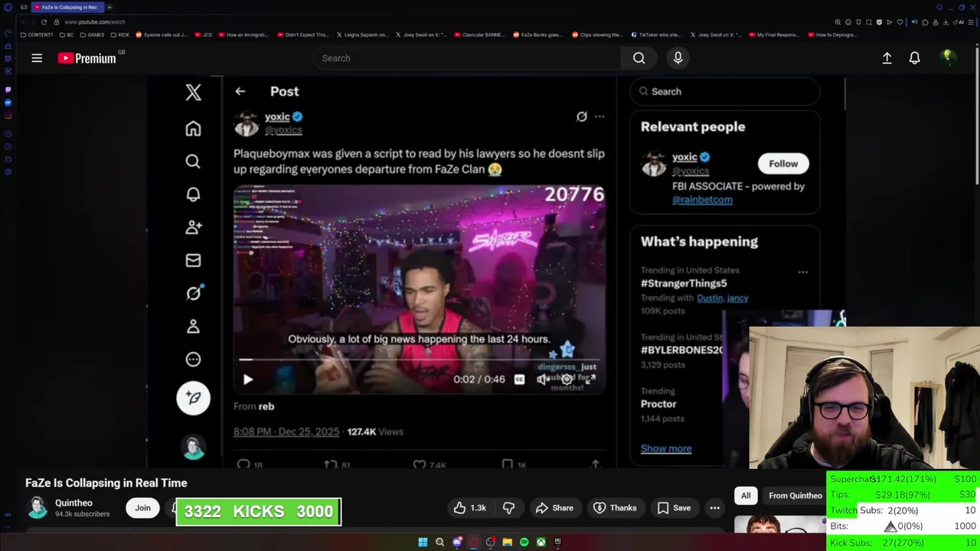Toggle closed captions on embedded video
This screenshot has height=551, width=980.
point(519,380)
